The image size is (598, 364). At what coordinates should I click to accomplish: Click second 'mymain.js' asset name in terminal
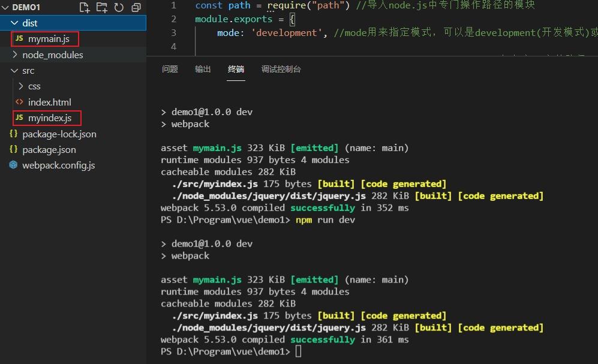217,280
